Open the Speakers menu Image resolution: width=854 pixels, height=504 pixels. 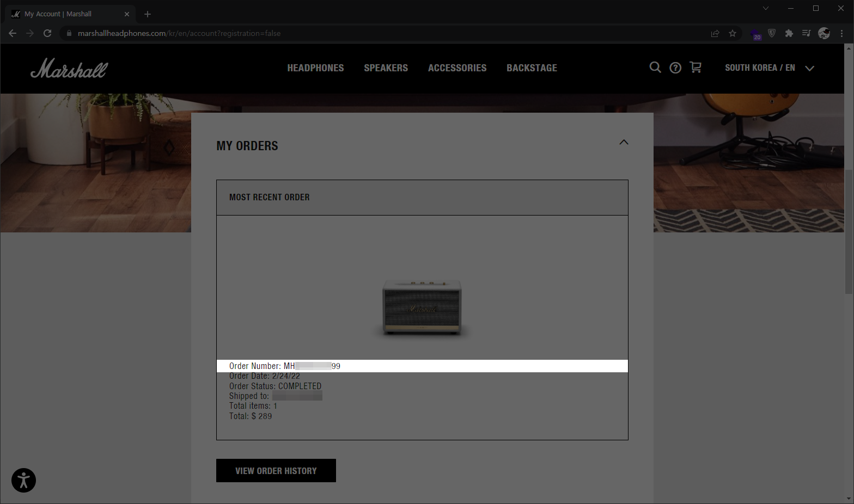(x=386, y=68)
